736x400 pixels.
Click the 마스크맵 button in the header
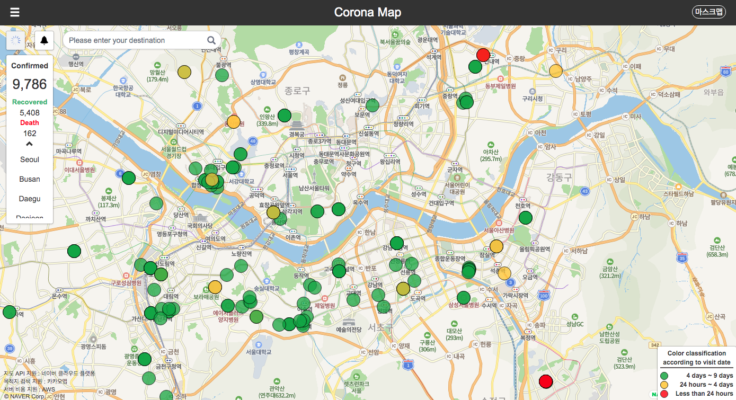click(x=711, y=12)
